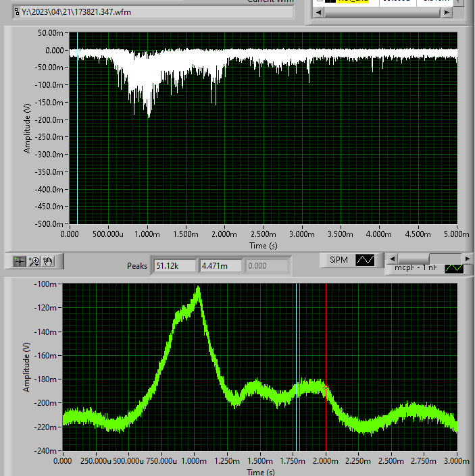Click the path browse icon beside waveform file
The width and height of the screenshot is (475, 476).
(x=16, y=12)
